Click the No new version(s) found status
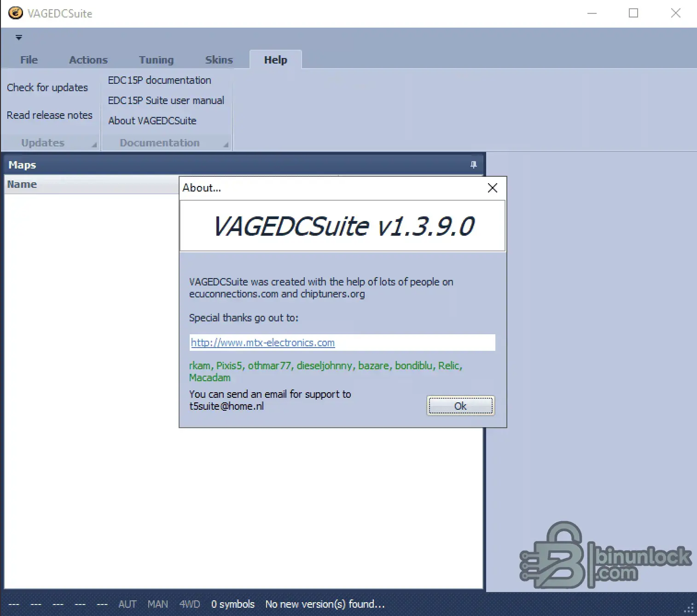Image resolution: width=697 pixels, height=616 pixels. coord(325,604)
